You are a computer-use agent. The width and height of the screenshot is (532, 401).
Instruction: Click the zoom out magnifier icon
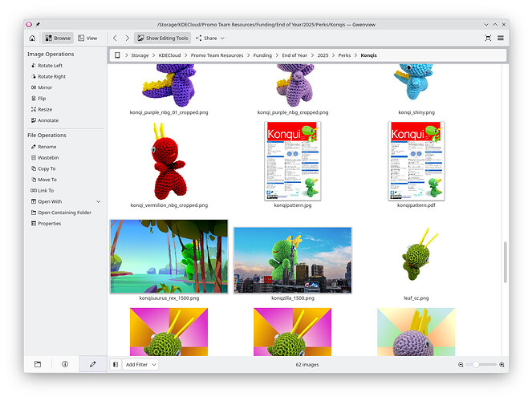[461, 364]
